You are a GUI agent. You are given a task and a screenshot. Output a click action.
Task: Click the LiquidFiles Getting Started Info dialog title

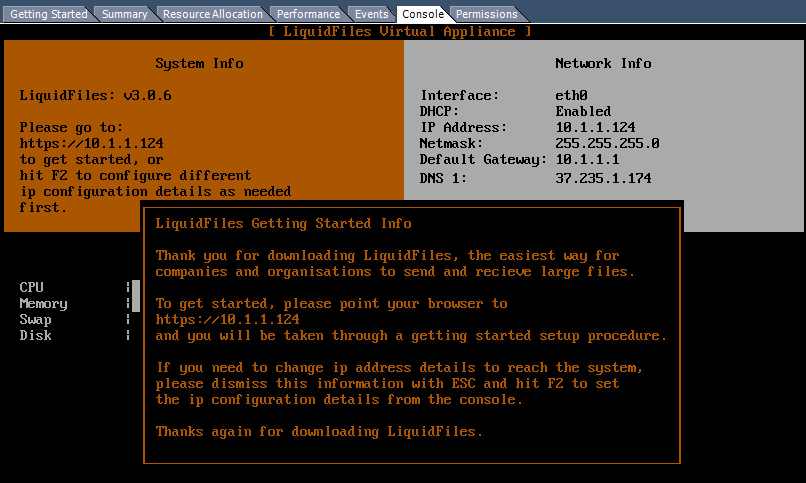pyautogui.click(x=283, y=223)
